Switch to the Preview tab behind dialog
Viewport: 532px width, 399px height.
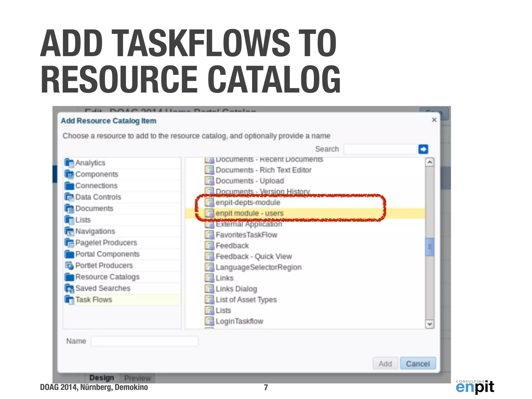pos(137,378)
